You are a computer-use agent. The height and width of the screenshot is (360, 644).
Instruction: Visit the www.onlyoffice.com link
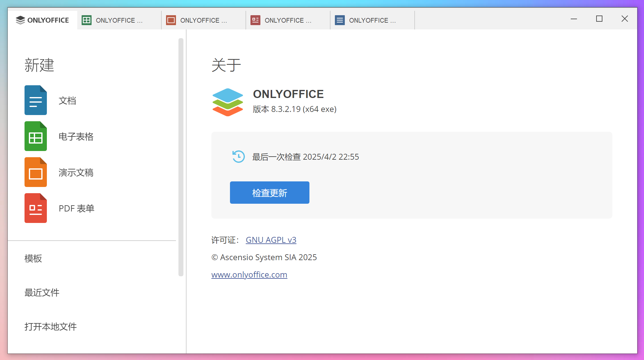point(249,275)
